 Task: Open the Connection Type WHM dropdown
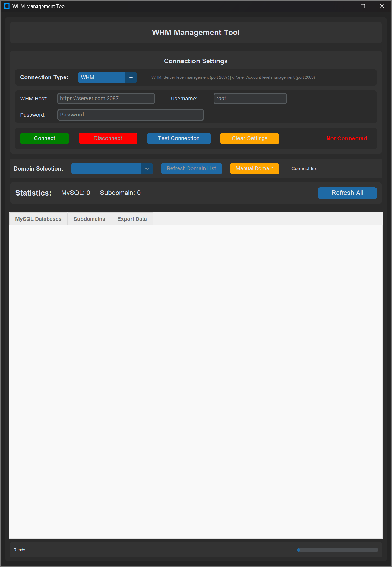(x=108, y=77)
